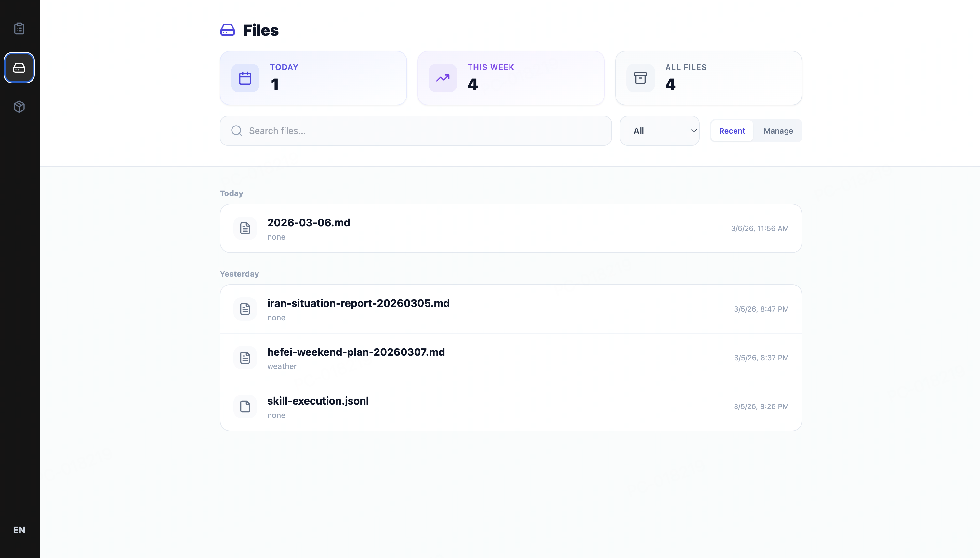The height and width of the screenshot is (558, 980).
Task: Select the Yesterday group label
Action: [x=239, y=274]
